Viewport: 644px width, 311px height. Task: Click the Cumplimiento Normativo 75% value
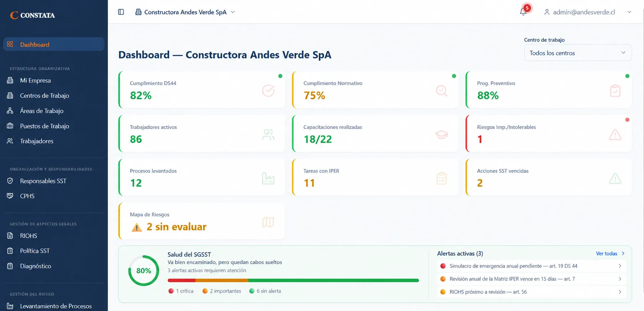[315, 96]
